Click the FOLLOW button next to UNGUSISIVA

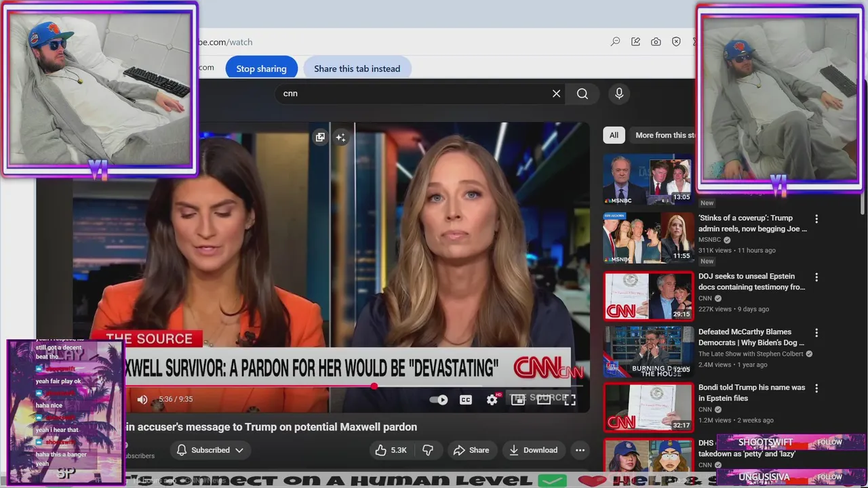pyautogui.click(x=829, y=477)
